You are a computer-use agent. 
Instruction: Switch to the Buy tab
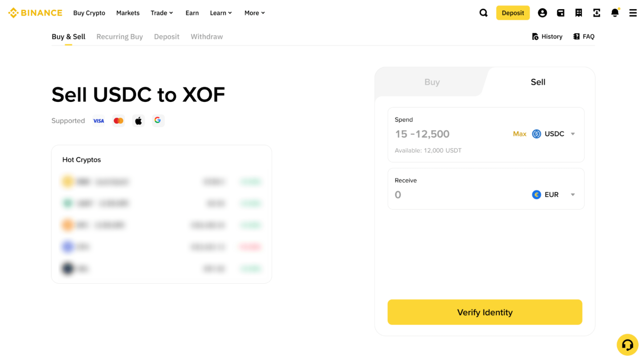432,82
